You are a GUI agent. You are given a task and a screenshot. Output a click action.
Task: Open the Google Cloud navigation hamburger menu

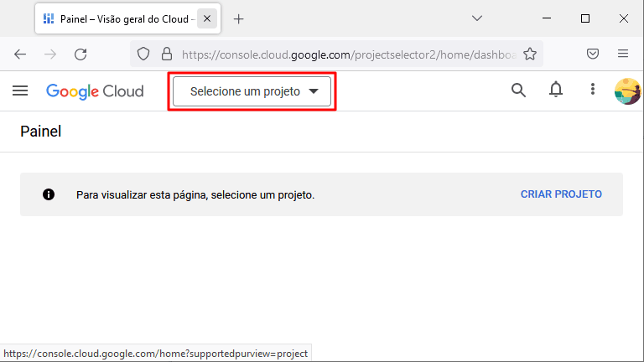[x=20, y=90]
